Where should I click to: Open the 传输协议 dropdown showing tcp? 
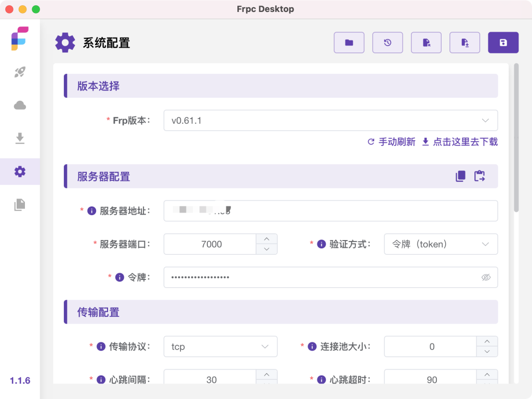point(220,347)
